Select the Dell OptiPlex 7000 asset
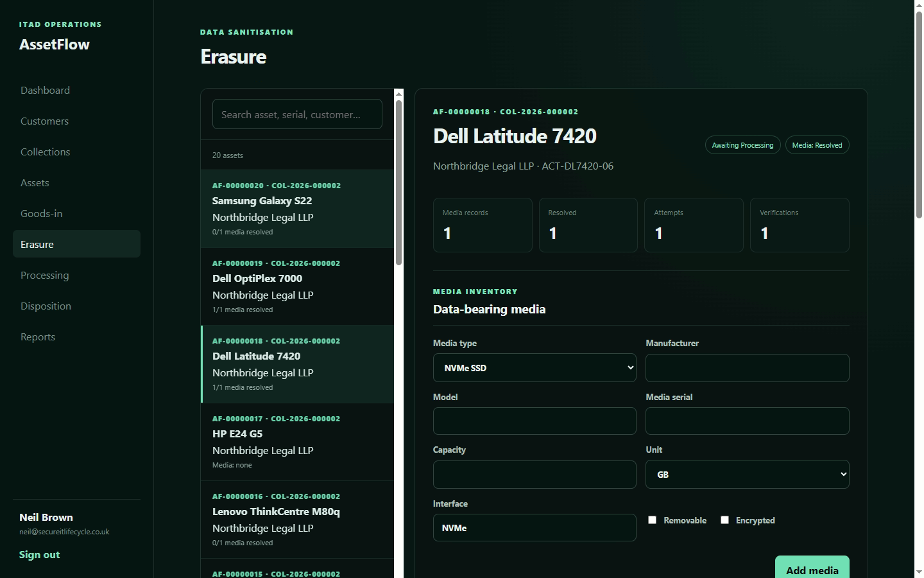924x578 pixels. [297, 286]
